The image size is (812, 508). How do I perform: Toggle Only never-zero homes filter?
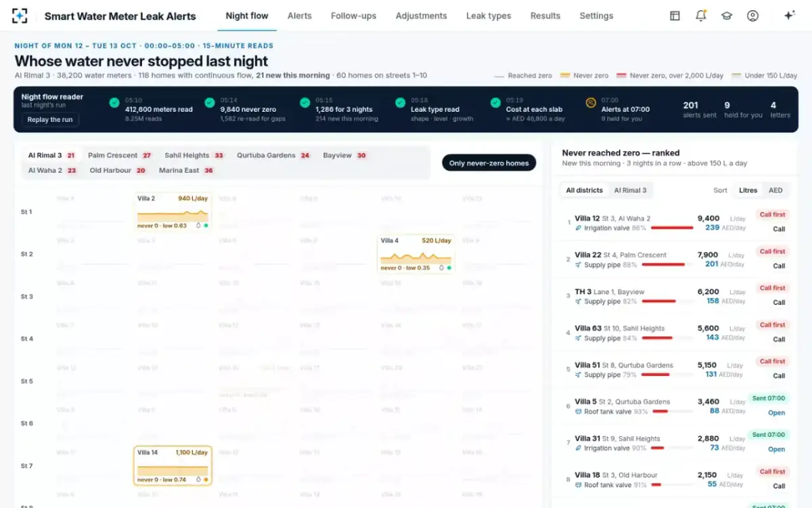(x=489, y=163)
